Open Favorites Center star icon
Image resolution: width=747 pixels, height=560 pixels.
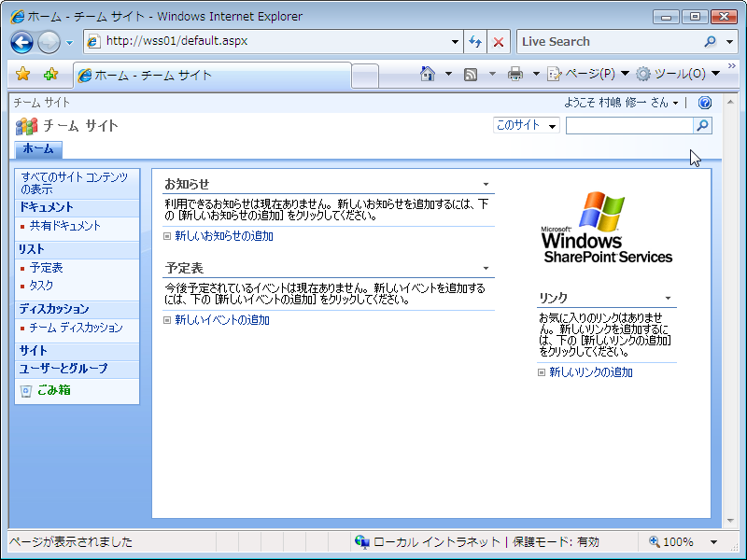tap(23, 75)
